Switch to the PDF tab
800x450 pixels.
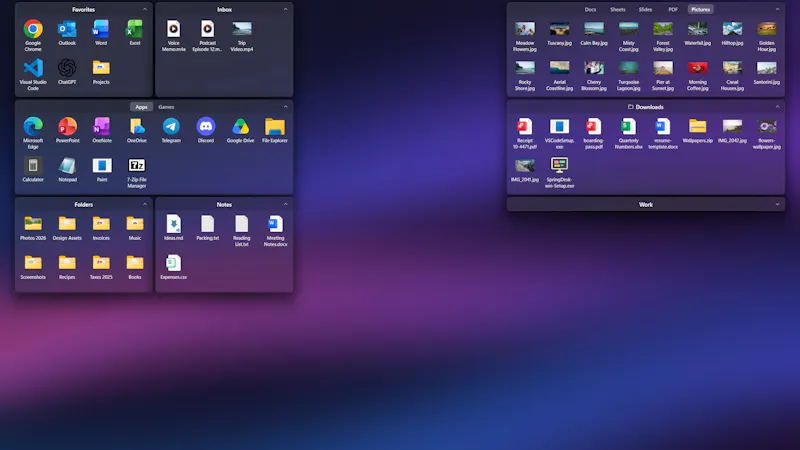(673, 9)
